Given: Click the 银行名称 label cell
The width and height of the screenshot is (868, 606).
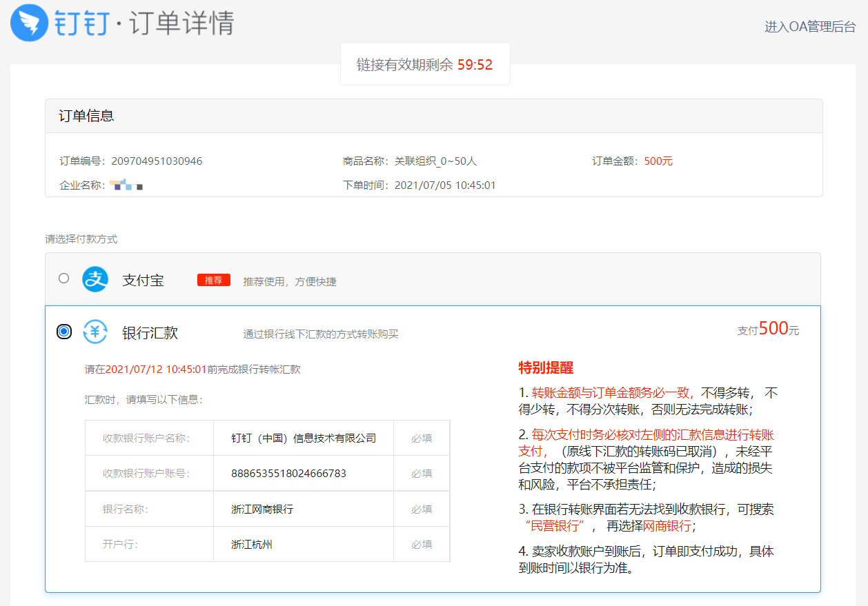Looking at the screenshot, I should point(149,509).
